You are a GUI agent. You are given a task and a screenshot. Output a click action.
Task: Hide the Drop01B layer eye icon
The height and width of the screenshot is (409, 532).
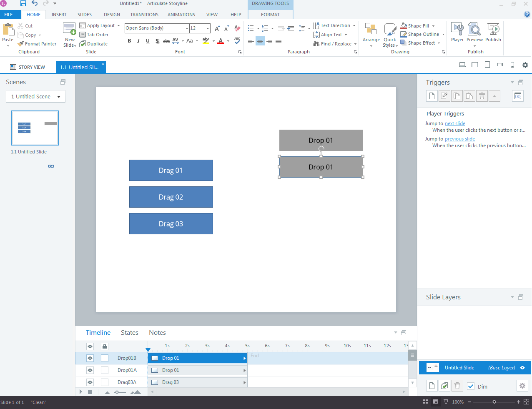(x=90, y=358)
